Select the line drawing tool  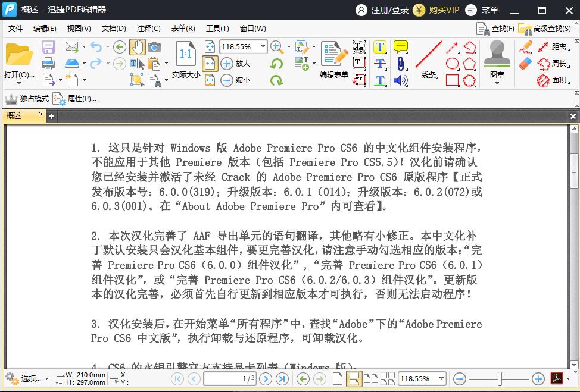pos(429,55)
